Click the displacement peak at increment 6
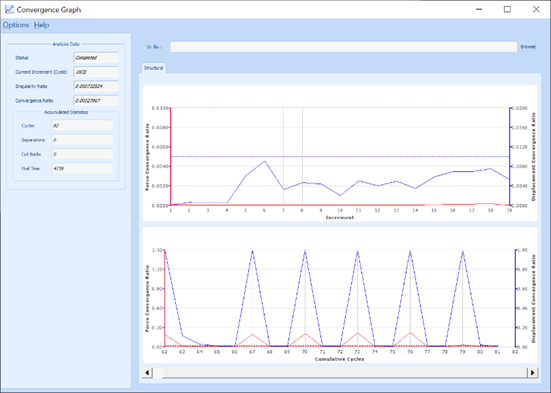The height and width of the screenshot is (393, 551). click(265, 161)
